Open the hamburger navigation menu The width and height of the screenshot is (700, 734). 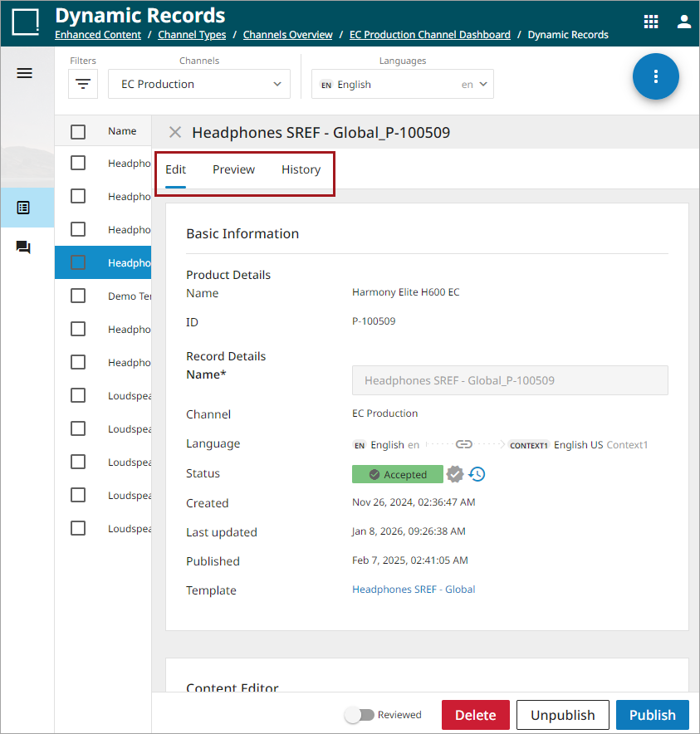coord(25,73)
